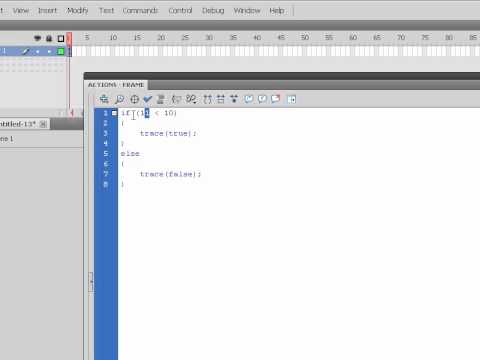Toggle show or hide all layers eye icon
480x360 pixels.
pyautogui.click(x=37, y=38)
